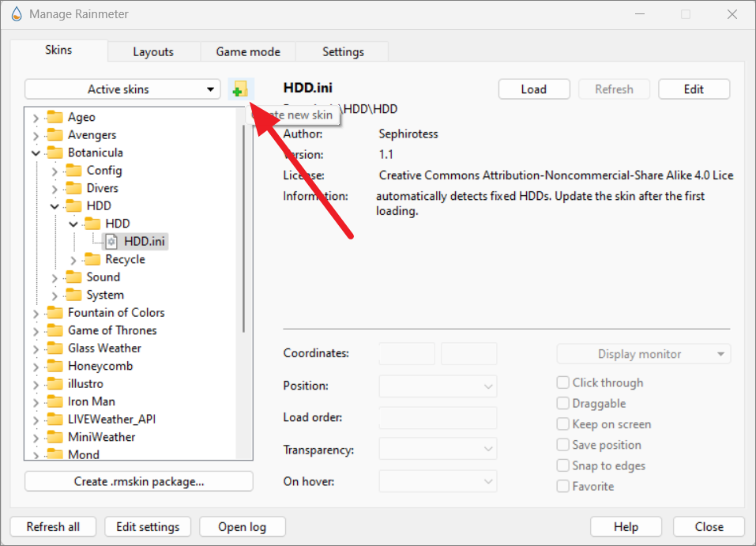The image size is (756, 546).
Task: Click the Load order input field
Action: point(438,418)
